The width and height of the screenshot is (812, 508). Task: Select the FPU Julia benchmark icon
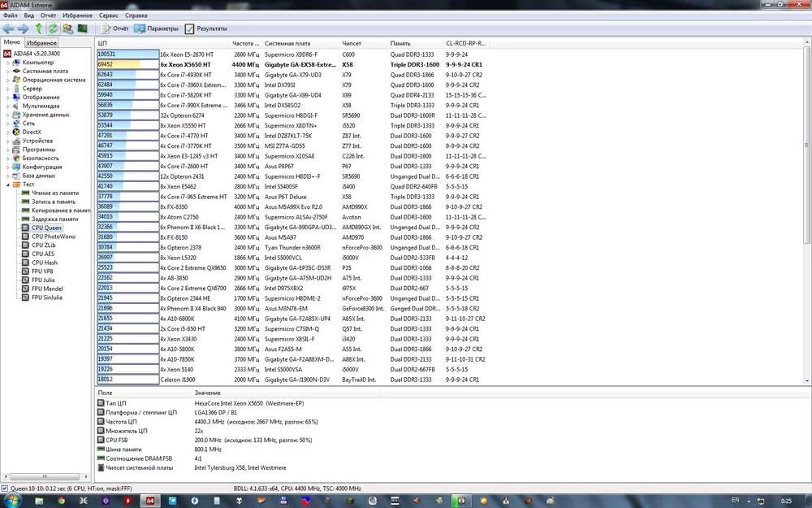click(25, 280)
